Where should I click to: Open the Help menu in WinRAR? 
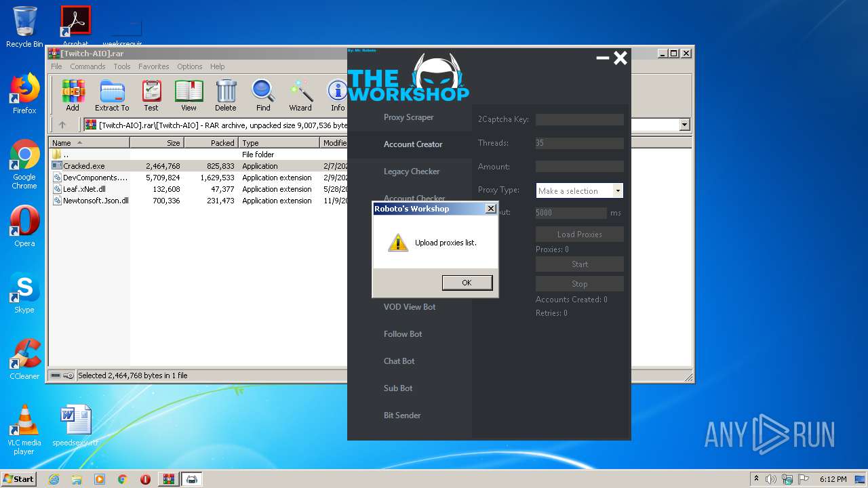218,66
